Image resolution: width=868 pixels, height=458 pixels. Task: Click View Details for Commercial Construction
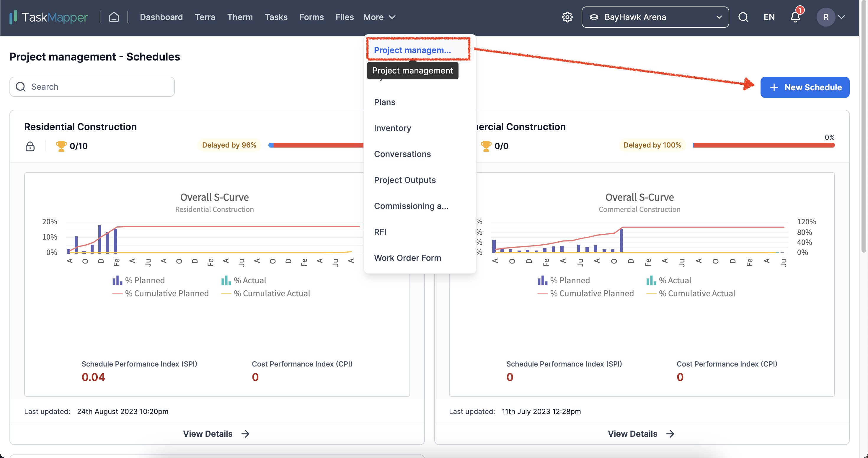(x=641, y=434)
